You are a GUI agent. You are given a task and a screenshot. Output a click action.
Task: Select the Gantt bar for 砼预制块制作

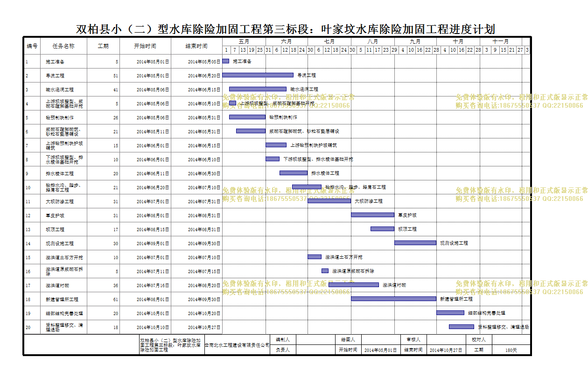247,117
